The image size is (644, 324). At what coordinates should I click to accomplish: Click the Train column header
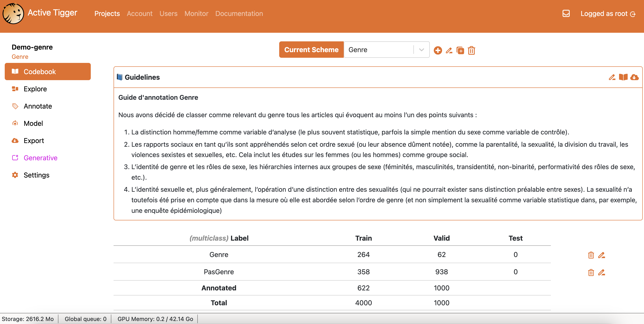(x=364, y=238)
